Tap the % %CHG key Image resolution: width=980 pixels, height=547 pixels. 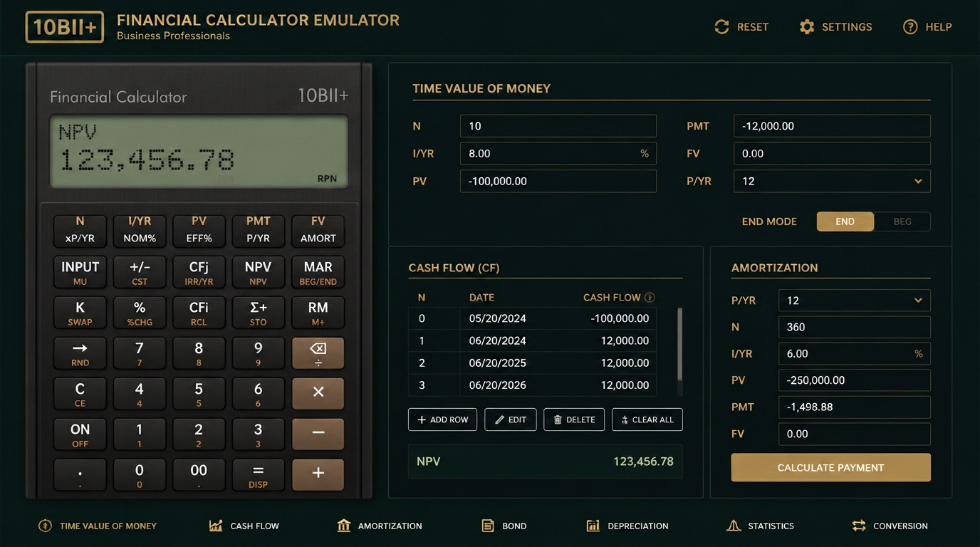(140, 312)
